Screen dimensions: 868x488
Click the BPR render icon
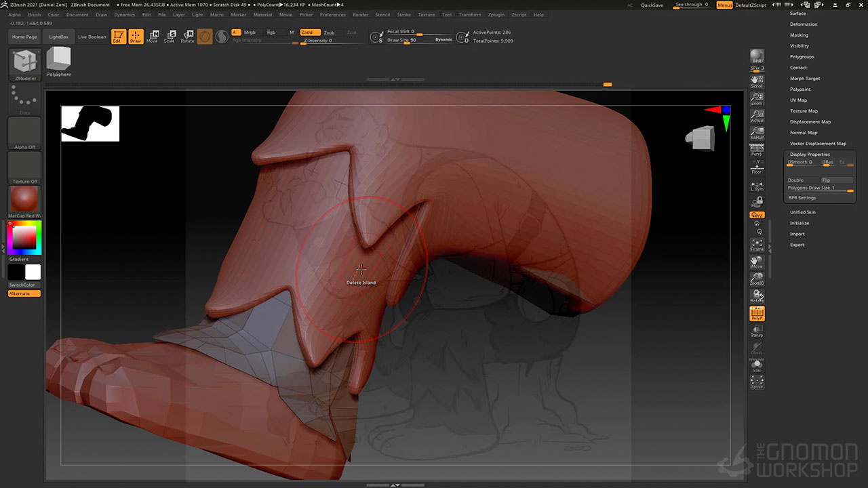pos(757,57)
